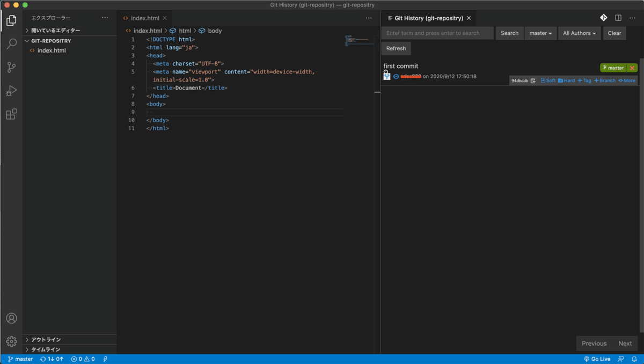Screen dimensions: 644x364
Task: Expand the タイムライン section
Action: click(x=46, y=350)
